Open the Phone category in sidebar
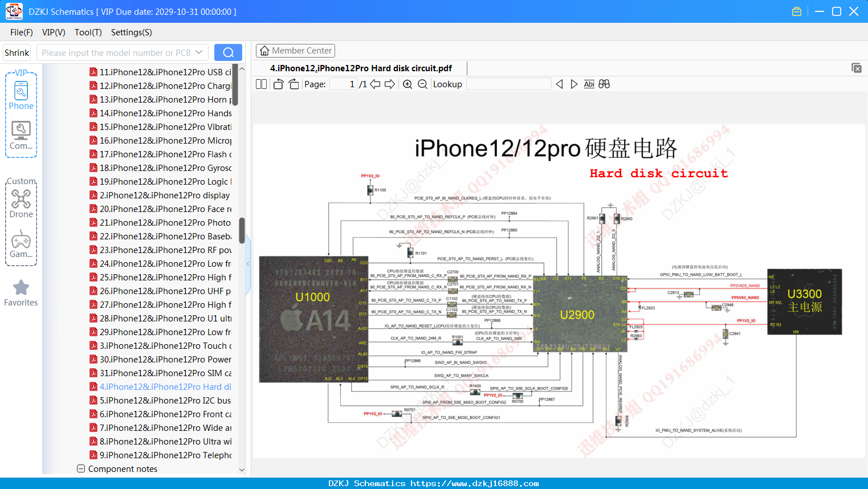Screen dimensions: 868x489 [21, 96]
